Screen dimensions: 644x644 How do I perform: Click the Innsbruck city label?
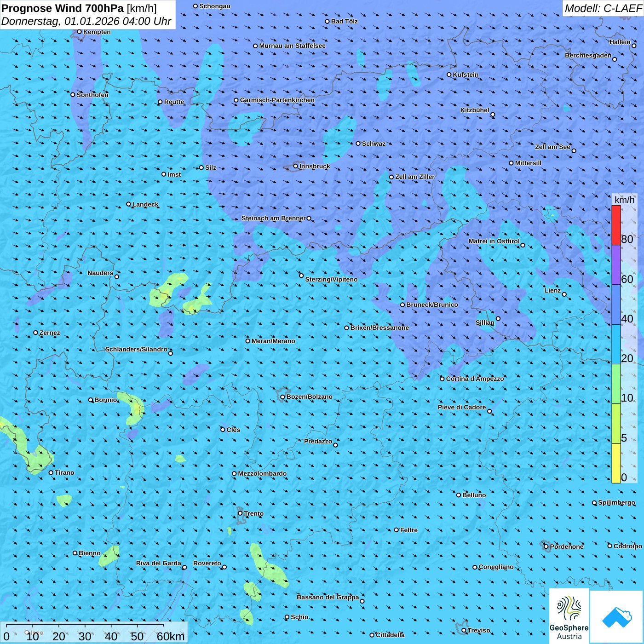315,166
